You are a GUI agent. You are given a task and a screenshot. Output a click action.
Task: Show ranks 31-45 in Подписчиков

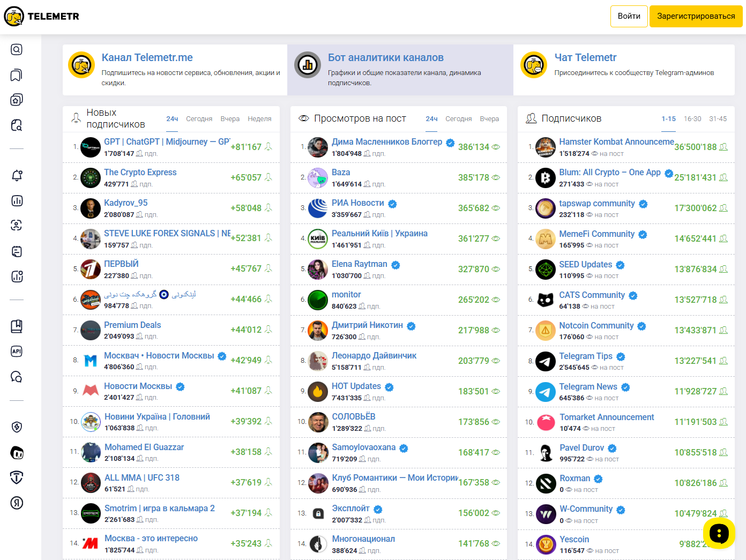(718, 119)
